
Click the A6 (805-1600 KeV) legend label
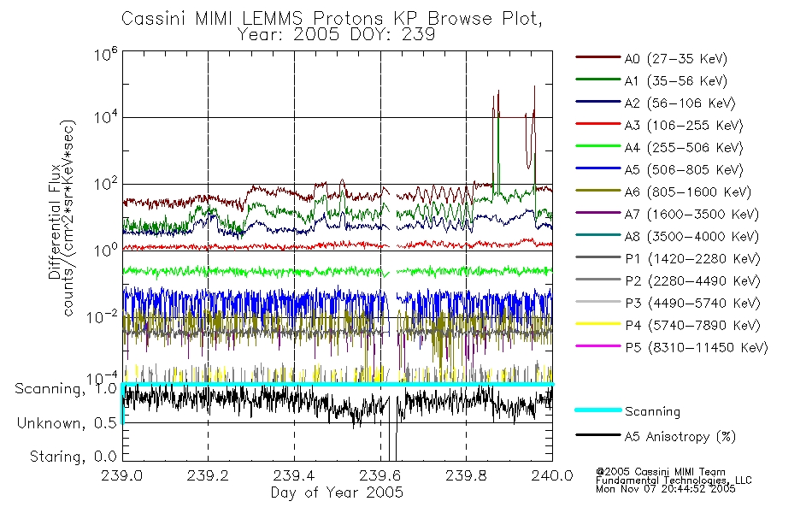688,192
